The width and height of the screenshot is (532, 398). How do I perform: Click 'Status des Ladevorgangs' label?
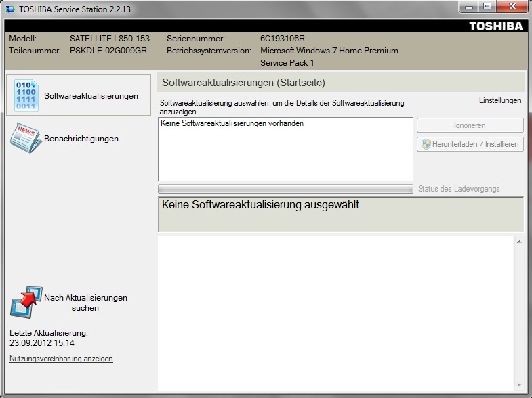click(459, 189)
